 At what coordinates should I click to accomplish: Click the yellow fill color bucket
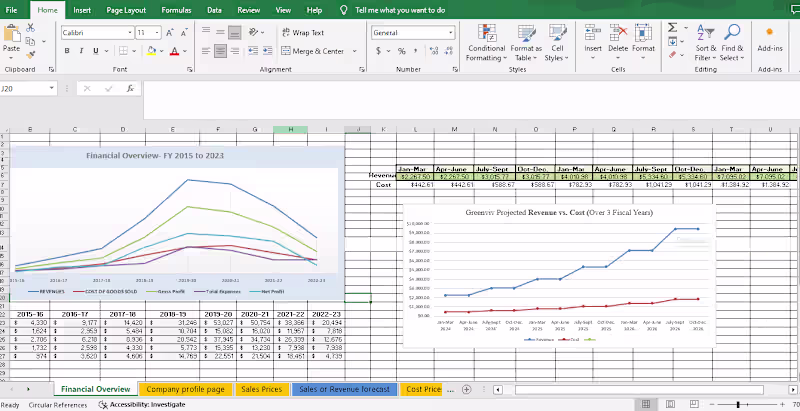pyautogui.click(x=153, y=50)
